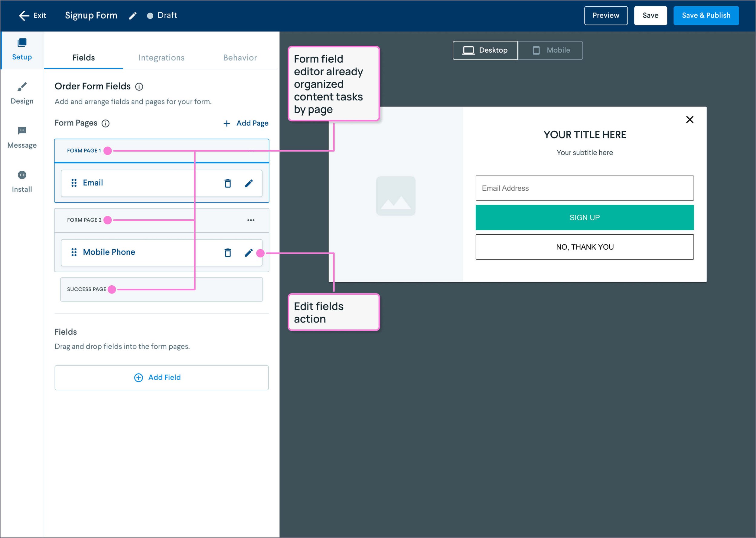Switch to the Behavior tab

240,57
